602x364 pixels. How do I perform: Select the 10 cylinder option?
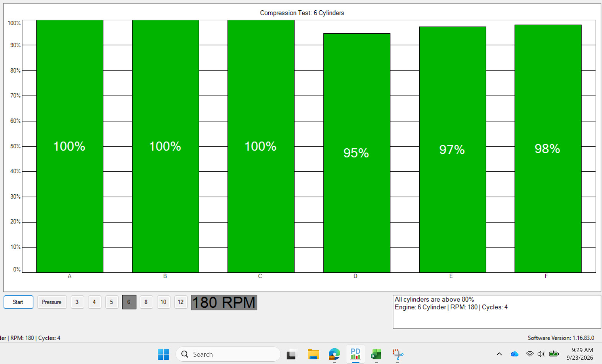[x=163, y=302]
